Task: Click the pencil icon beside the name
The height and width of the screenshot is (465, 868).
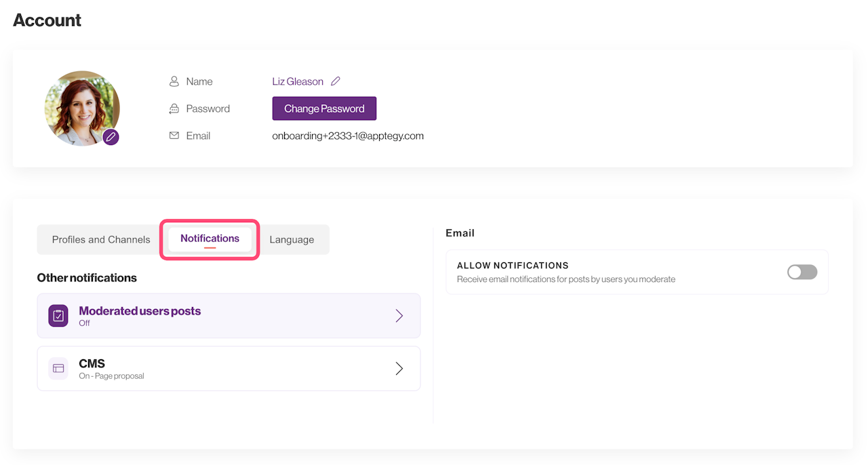Action: (x=336, y=81)
